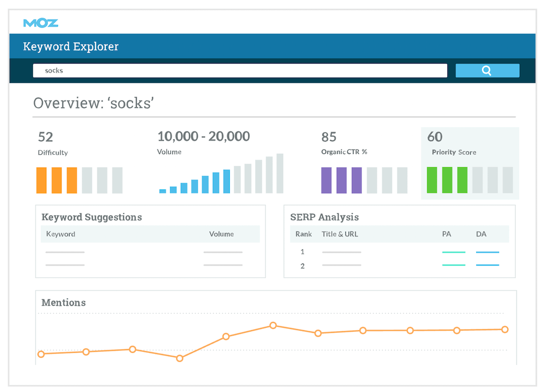The width and height of the screenshot is (543, 392).
Task: Select the lowest data point on Mentions chart
Action: [x=179, y=358]
